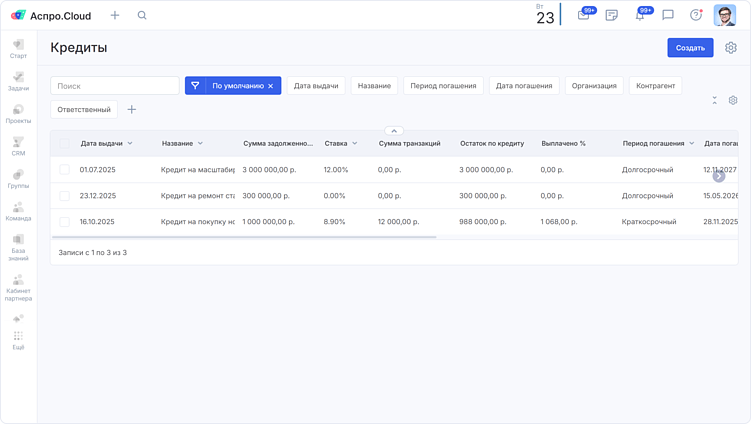Click into the Поиск search field
The height and width of the screenshot is (424, 751).
[x=115, y=86]
